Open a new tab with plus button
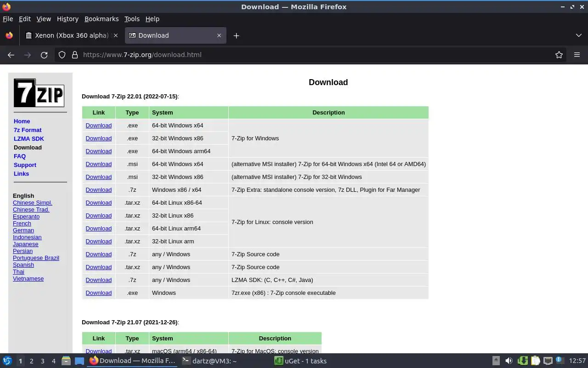 pyautogui.click(x=236, y=35)
